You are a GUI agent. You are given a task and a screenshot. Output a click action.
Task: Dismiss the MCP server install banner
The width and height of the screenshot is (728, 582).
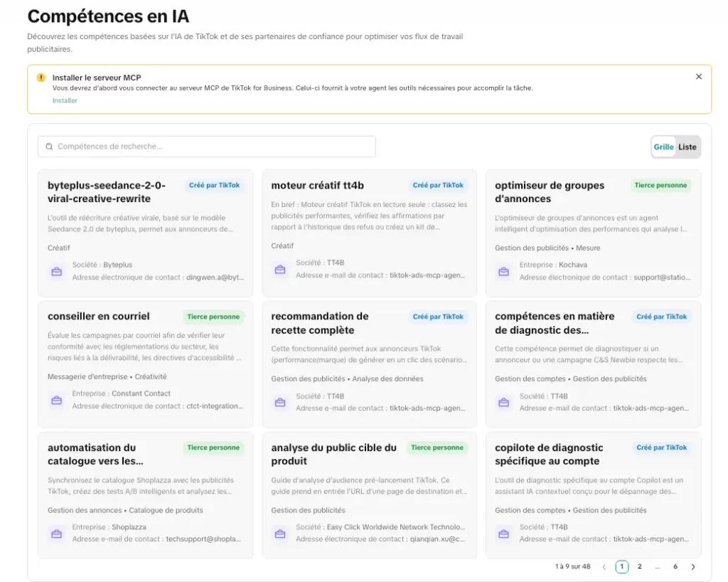click(x=699, y=77)
